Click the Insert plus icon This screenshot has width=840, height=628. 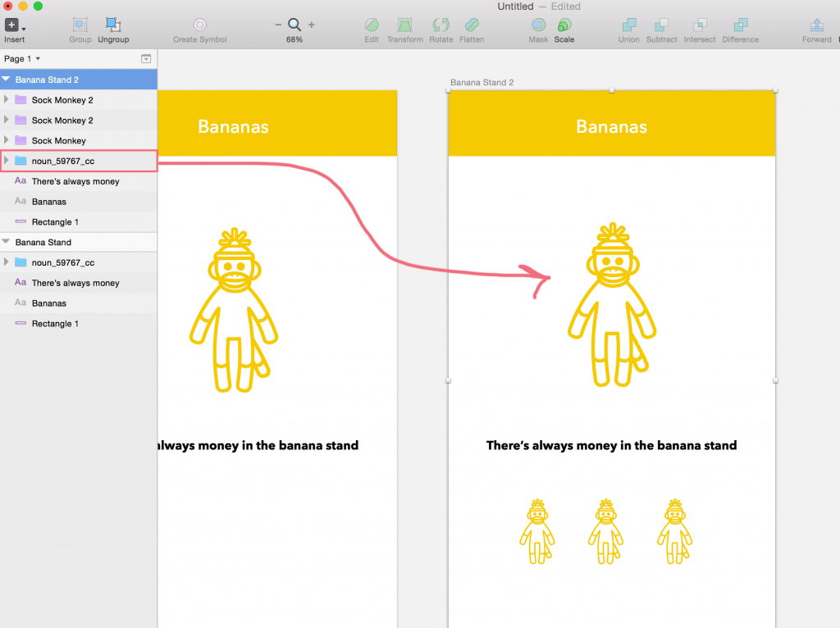coord(12,25)
